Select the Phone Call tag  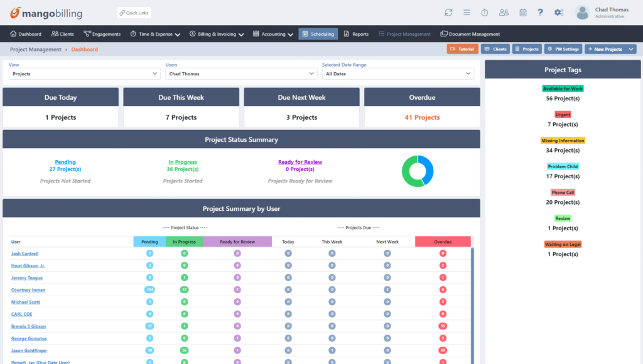pyautogui.click(x=563, y=192)
